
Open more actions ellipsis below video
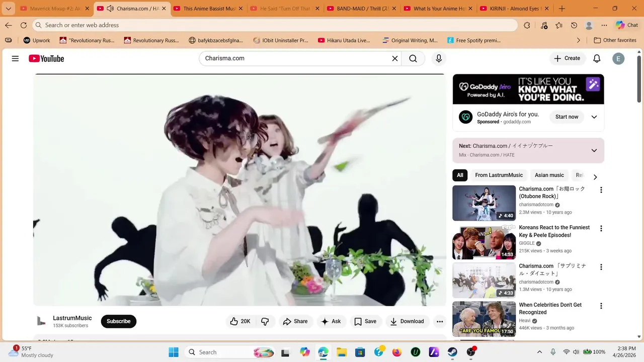[x=440, y=321]
